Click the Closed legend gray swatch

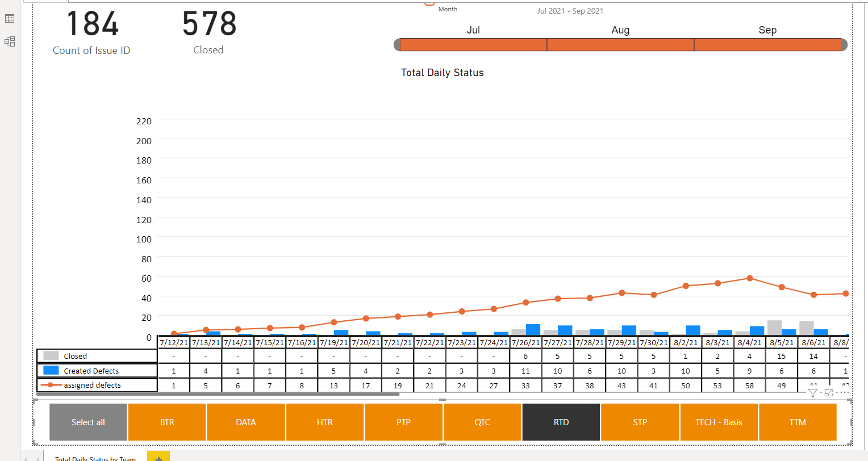click(51, 355)
